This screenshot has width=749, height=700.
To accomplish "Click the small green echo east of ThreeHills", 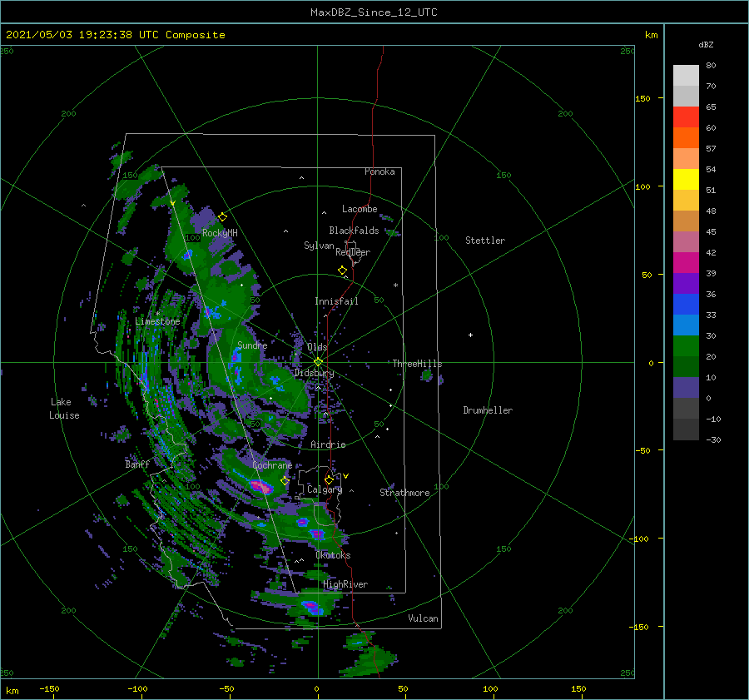I will click(427, 376).
